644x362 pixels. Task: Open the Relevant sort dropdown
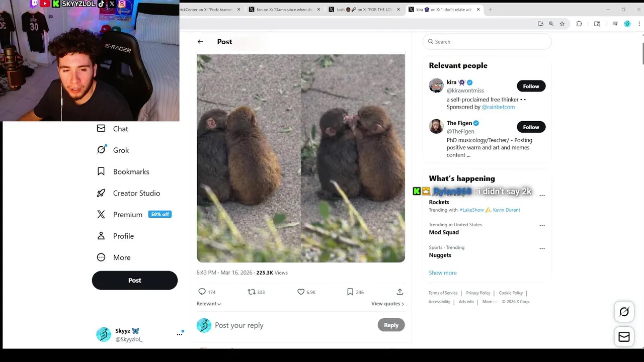click(209, 304)
